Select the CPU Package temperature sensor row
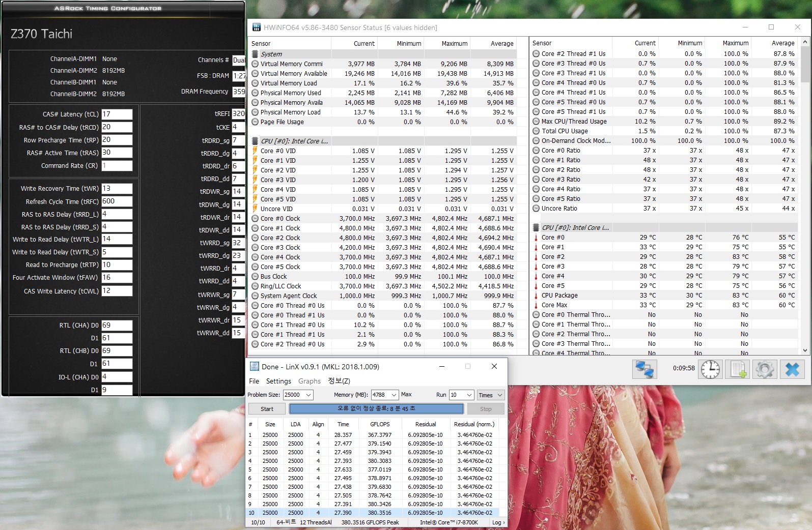812x530 pixels. 559,296
